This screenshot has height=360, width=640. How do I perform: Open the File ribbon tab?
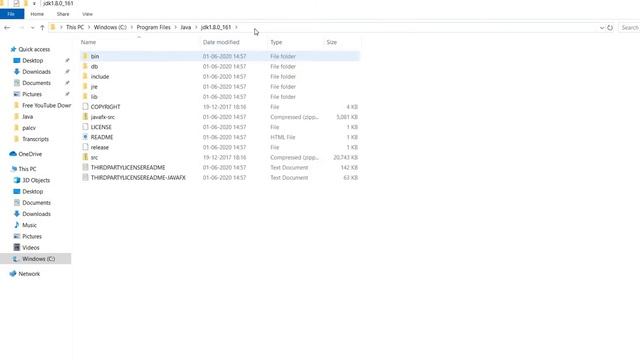pyautogui.click(x=11, y=14)
